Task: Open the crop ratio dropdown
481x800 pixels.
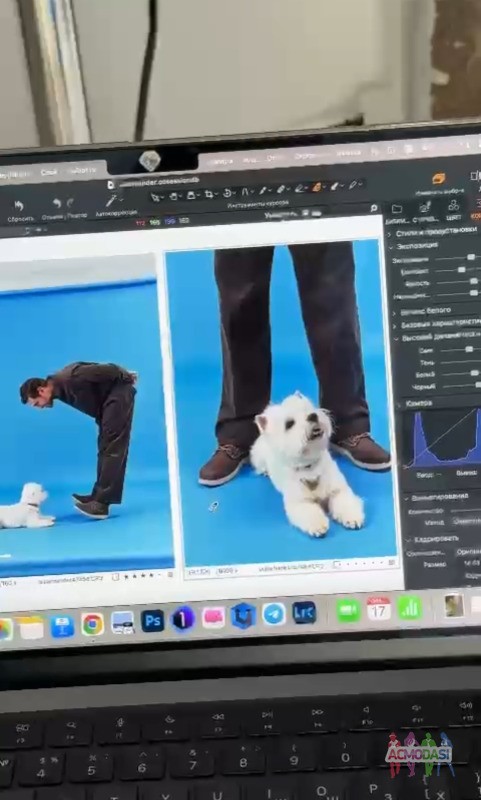Action: pyautogui.click(x=467, y=552)
